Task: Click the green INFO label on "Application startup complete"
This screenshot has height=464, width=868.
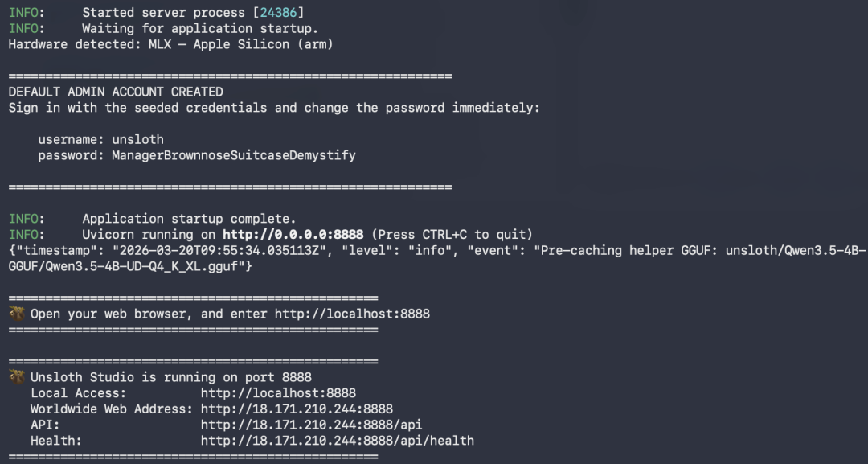Action: coord(23,219)
